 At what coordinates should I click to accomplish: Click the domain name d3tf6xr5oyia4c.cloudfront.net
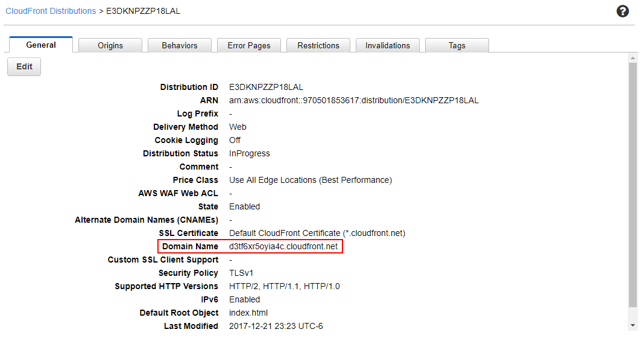(x=283, y=246)
